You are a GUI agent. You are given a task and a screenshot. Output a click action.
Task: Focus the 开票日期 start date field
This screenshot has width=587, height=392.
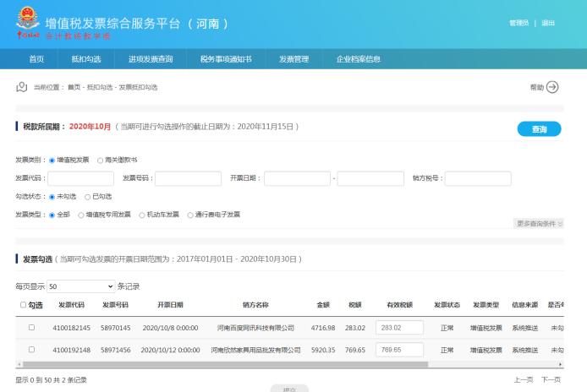coord(297,178)
